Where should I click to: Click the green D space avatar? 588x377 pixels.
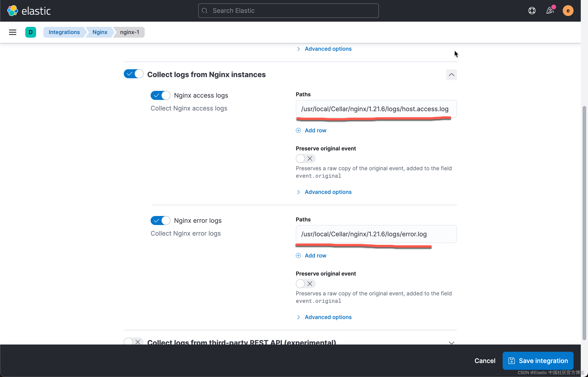coord(31,32)
